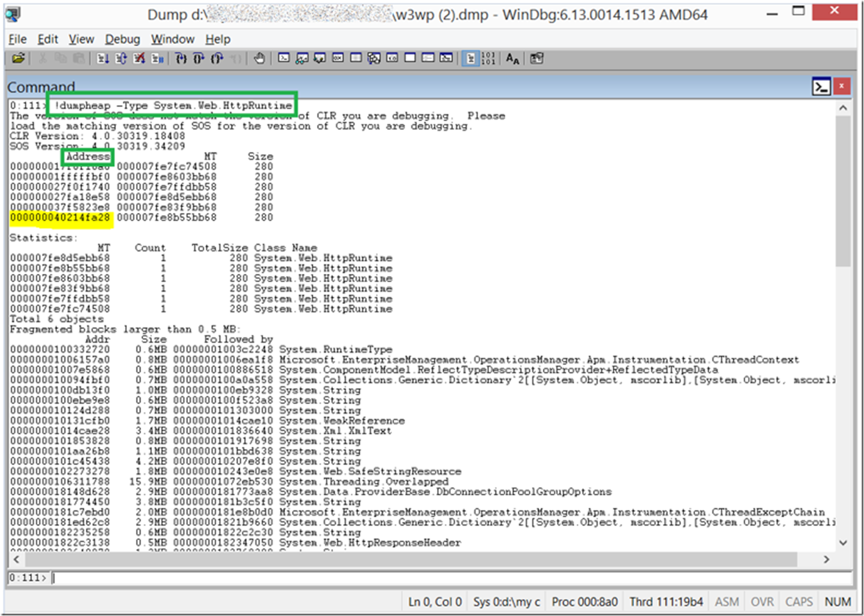The height and width of the screenshot is (616, 864).
Task: Click the Restart debugging icon
Action: [x=121, y=58]
